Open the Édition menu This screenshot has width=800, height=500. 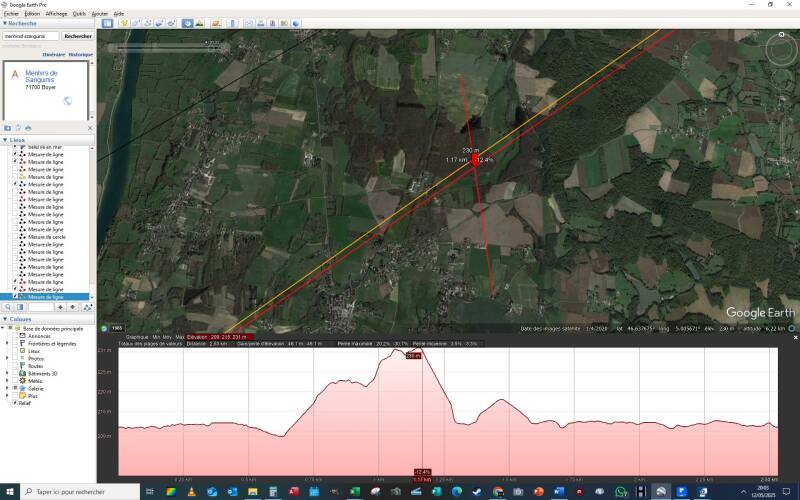pos(32,14)
